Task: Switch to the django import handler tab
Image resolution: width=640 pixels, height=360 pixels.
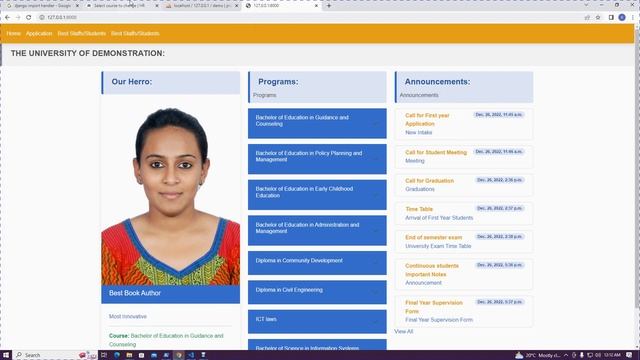Action: coord(42,6)
